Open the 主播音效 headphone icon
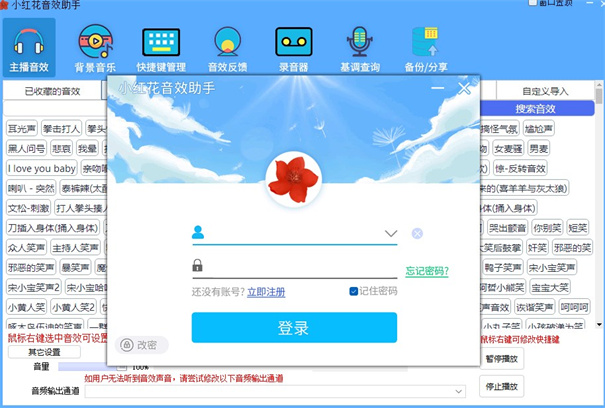 tap(29, 46)
